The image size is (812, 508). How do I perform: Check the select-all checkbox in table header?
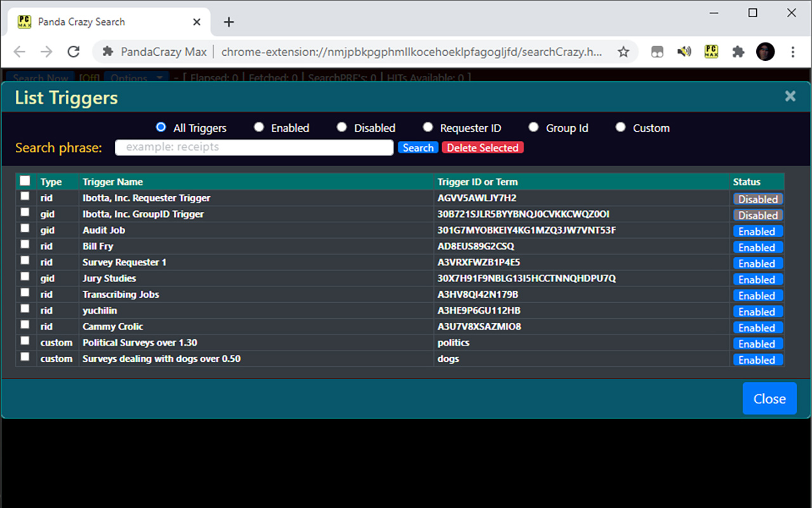pos(25,181)
